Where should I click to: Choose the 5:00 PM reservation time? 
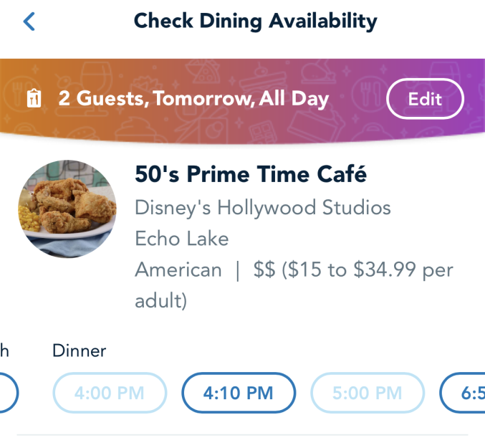coord(368,393)
